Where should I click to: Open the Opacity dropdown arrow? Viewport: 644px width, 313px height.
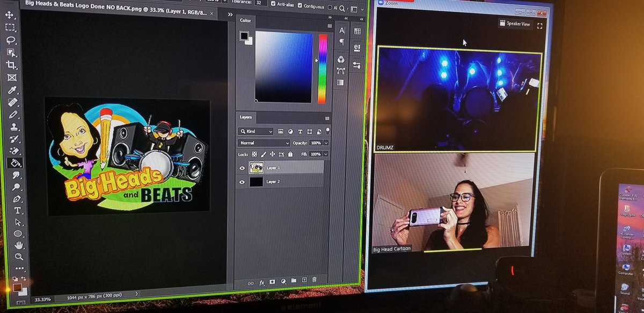click(326, 143)
